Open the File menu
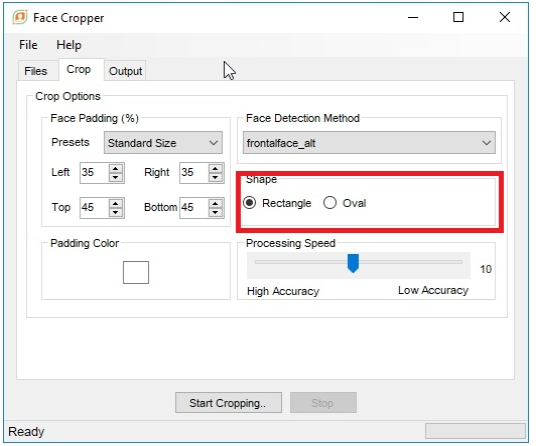The width and height of the screenshot is (536, 446). [28, 45]
